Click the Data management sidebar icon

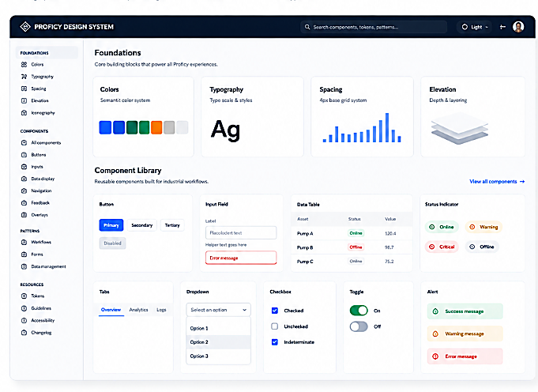(x=24, y=266)
